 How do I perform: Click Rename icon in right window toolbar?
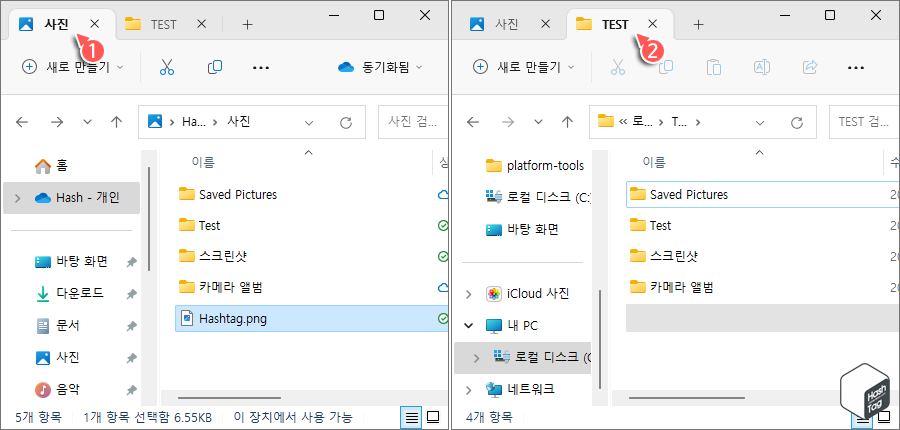[x=762, y=67]
